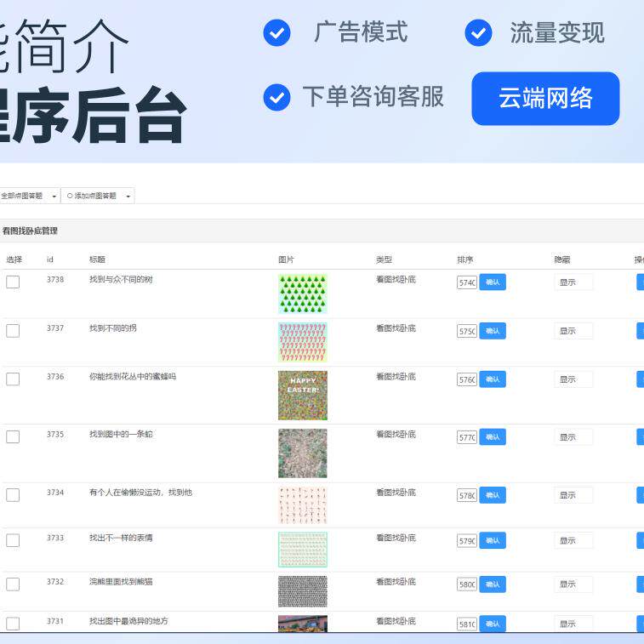Click the sort order field showing 5740
Screen dimensions: 644x644
pos(467,282)
